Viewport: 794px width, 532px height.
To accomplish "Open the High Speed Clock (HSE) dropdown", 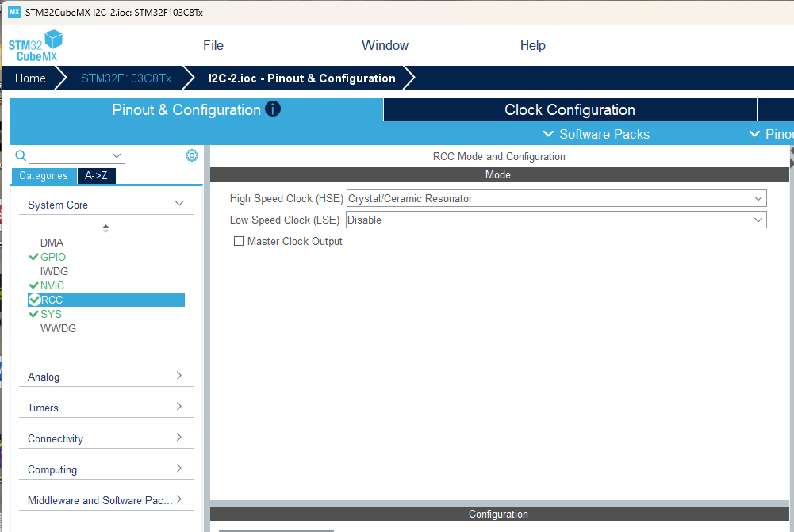I will 556,198.
